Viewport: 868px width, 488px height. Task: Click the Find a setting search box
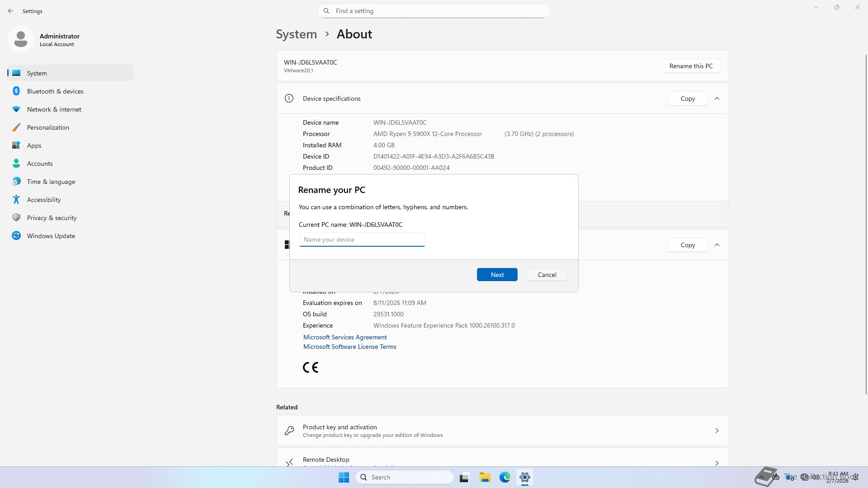pos(434,11)
